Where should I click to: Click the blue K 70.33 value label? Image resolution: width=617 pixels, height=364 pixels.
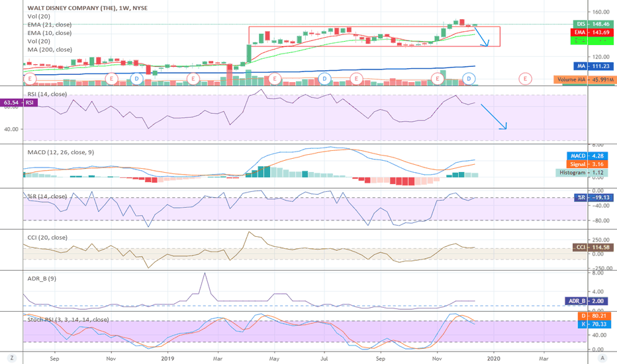point(594,324)
